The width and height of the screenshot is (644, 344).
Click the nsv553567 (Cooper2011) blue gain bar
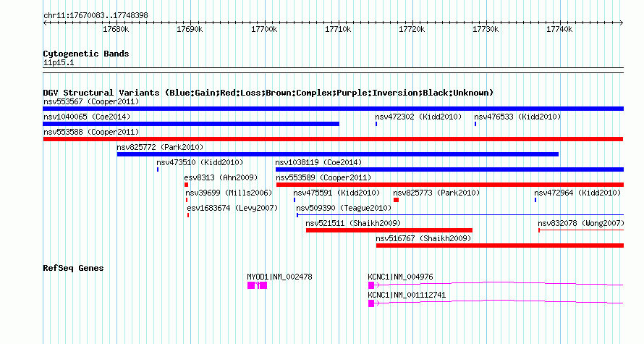(x=333, y=109)
